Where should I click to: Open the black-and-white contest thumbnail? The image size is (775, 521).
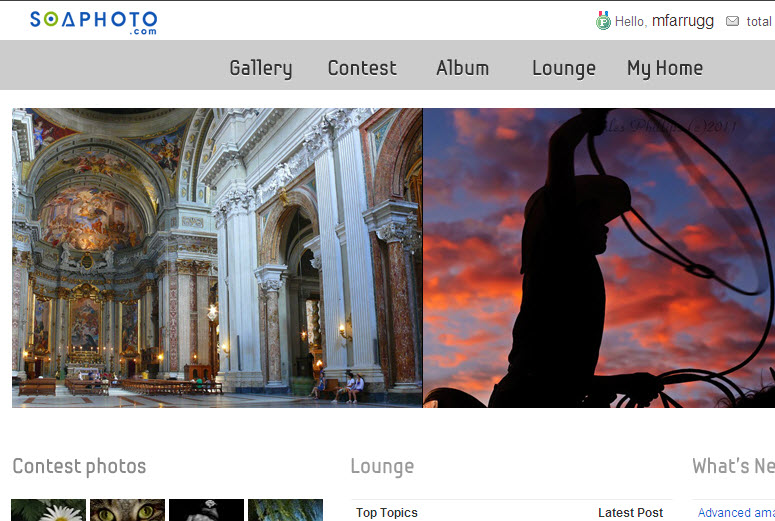pos(206,510)
